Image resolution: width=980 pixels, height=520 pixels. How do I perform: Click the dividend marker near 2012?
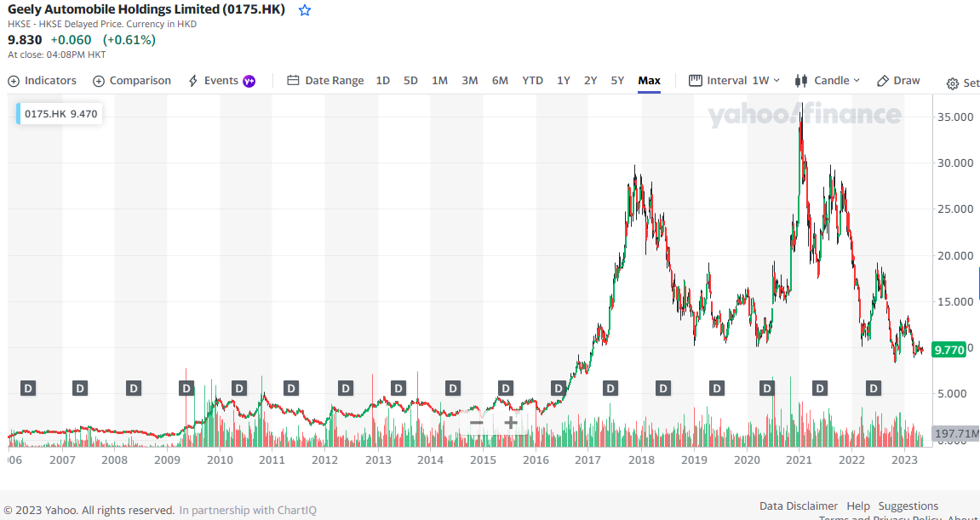[x=345, y=388]
